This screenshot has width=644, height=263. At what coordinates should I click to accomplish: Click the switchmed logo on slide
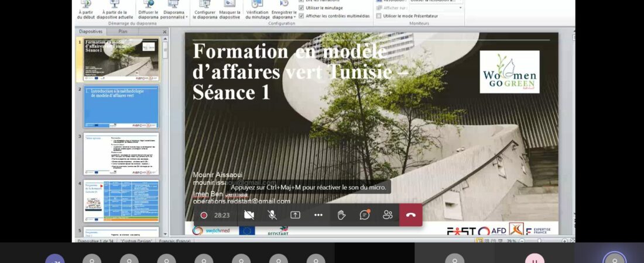click(211, 231)
